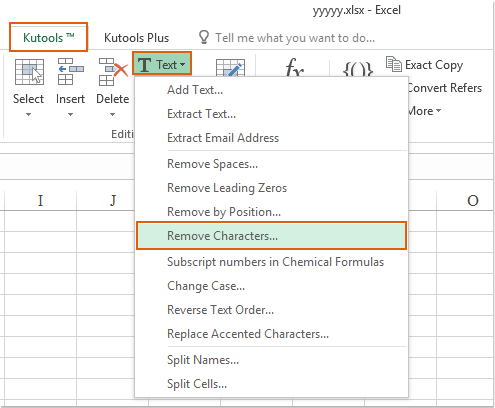Choose Split Cells menu entry
The height and width of the screenshot is (408, 495).
pos(271,384)
